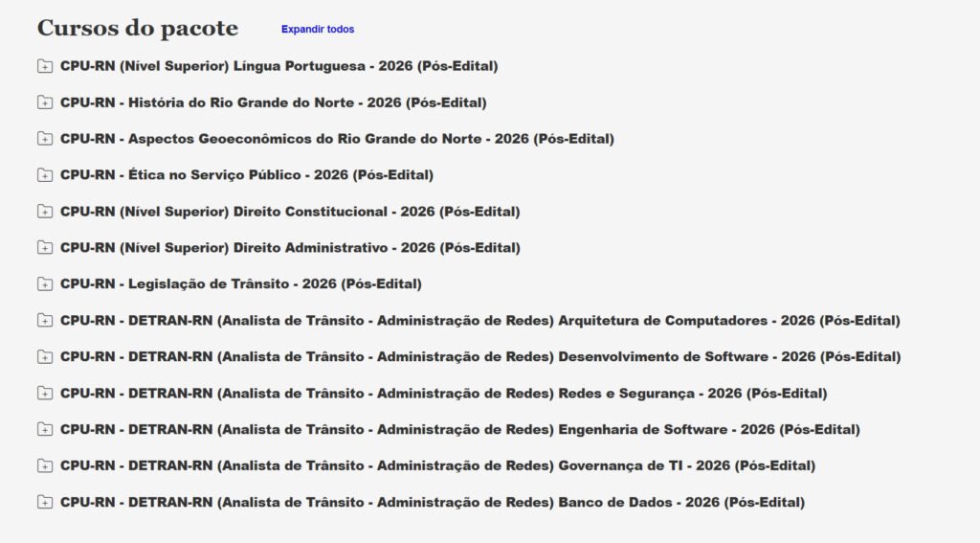The height and width of the screenshot is (543, 980).
Task: Click folder icon beside Arquitetura de Computadores
Action: pos(45,321)
